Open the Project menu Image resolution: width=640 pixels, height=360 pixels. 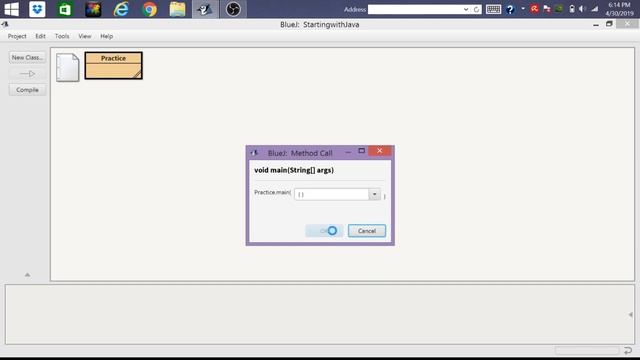(17, 36)
